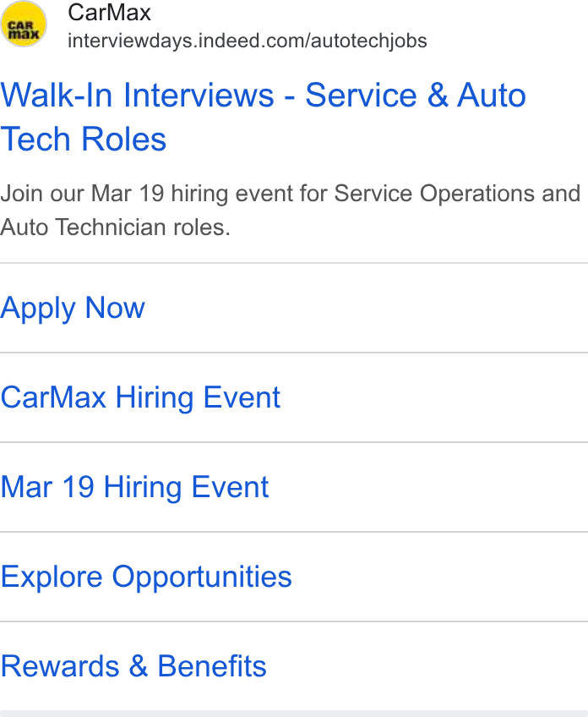The image size is (588, 717).
Task: Click the word 'Now' in Apply Now
Action: (115, 307)
